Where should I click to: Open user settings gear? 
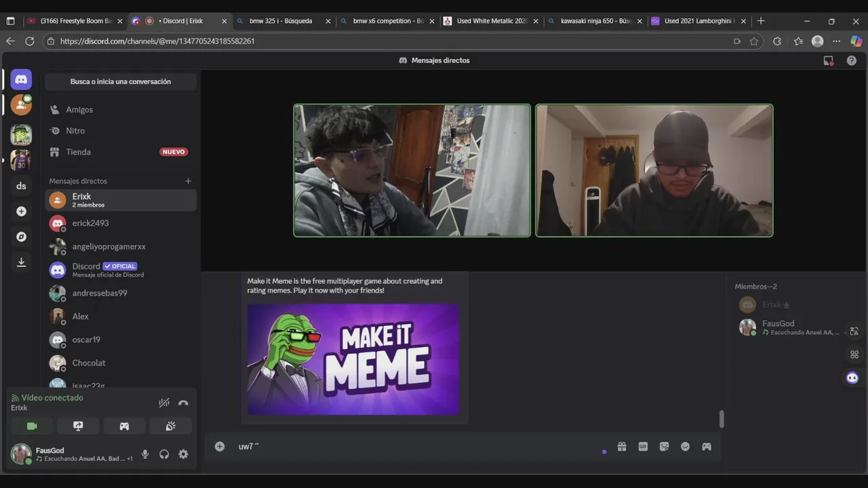(183, 454)
